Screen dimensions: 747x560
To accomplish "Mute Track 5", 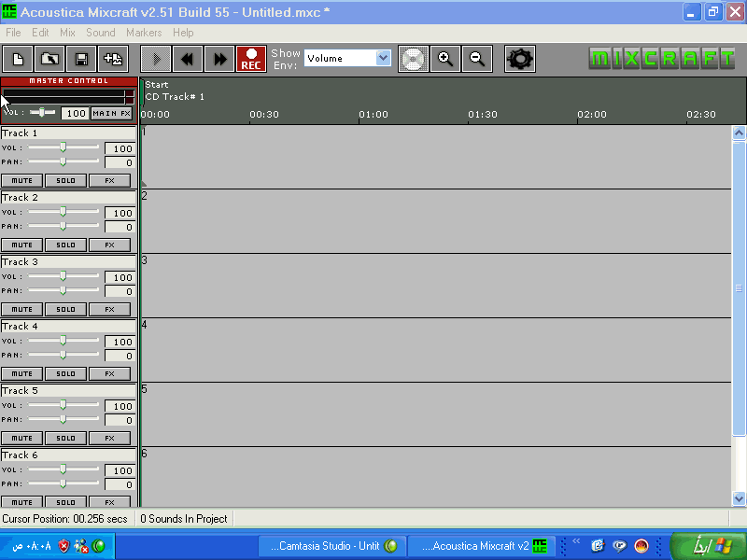I will pos(21,438).
